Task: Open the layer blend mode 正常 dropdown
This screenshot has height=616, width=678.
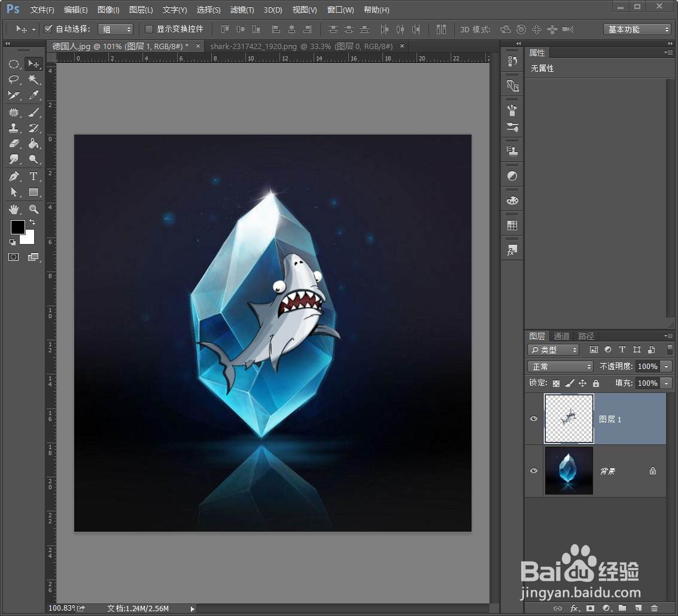Action: tap(560, 367)
